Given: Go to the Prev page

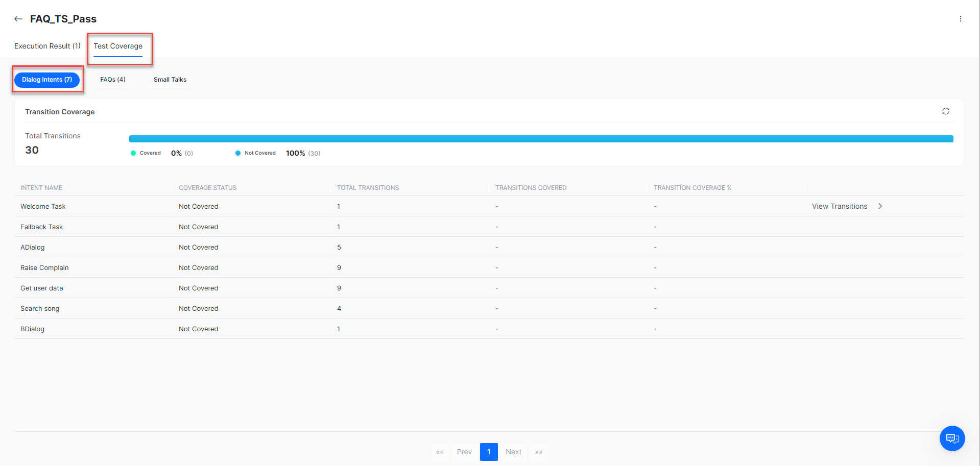Looking at the screenshot, I should [x=464, y=452].
